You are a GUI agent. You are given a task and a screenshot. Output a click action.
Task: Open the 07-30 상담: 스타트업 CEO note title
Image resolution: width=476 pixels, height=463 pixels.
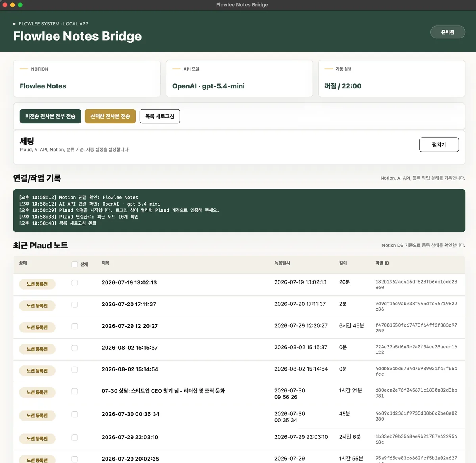point(163,391)
